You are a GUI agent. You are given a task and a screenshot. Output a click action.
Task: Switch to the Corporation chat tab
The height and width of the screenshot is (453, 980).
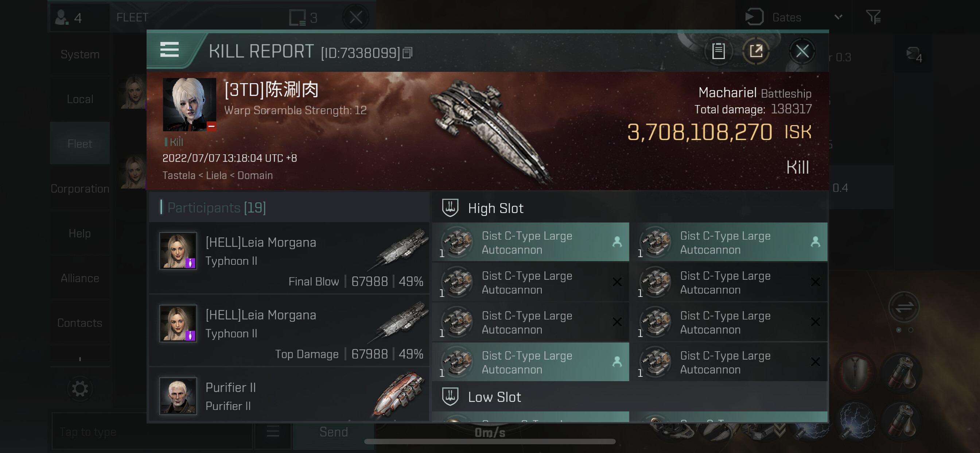(x=80, y=189)
